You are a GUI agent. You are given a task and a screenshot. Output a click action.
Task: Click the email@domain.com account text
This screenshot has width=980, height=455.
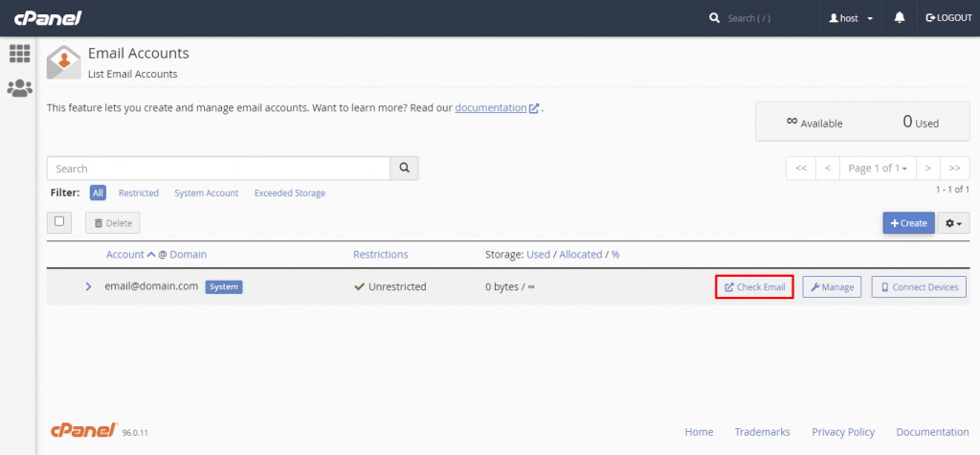pyautogui.click(x=151, y=286)
